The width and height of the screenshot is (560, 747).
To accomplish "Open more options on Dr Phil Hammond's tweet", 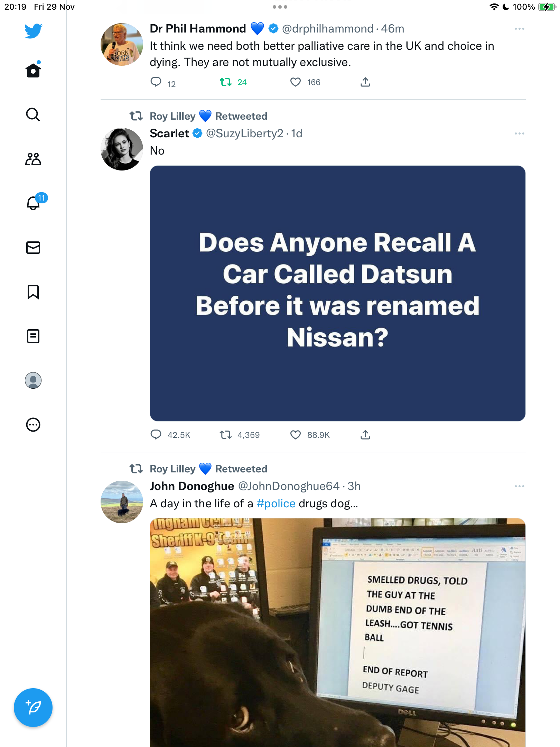I will pyautogui.click(x=519, y=29).
